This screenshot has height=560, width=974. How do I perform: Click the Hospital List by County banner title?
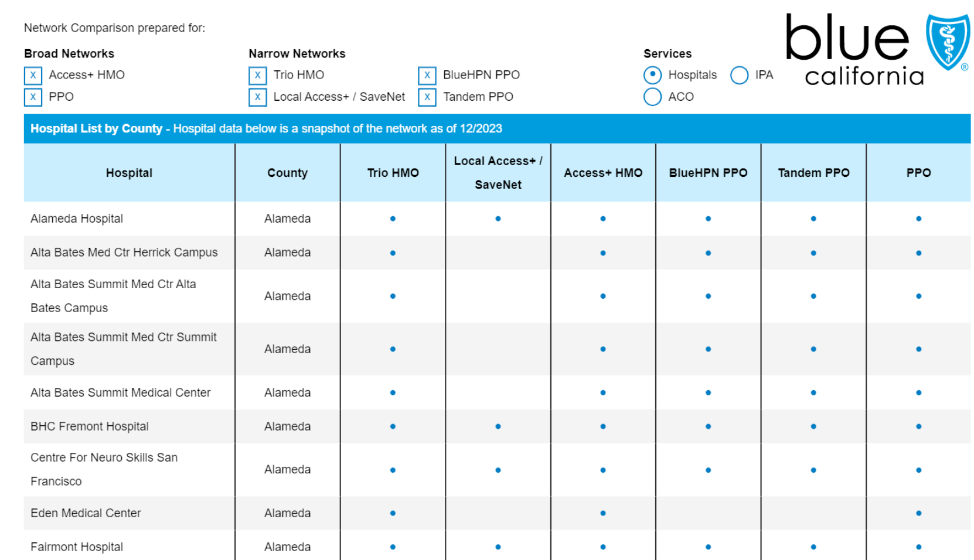[x=96, y=128]
